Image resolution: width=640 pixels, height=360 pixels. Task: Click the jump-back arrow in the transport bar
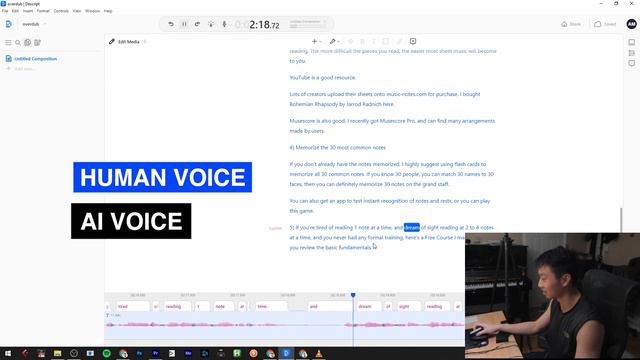point(171,24)
